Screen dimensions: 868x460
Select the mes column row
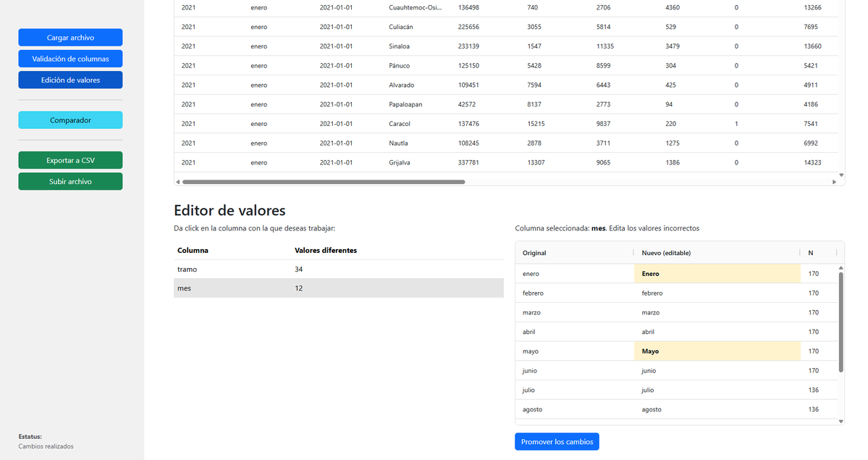coord(339,288)
